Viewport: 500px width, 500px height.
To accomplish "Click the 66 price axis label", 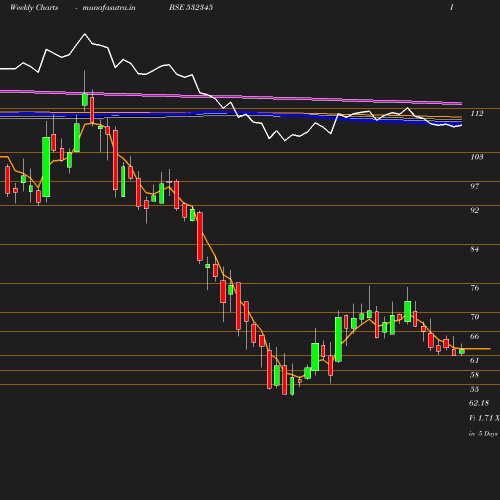I will [x=475, y=336].
